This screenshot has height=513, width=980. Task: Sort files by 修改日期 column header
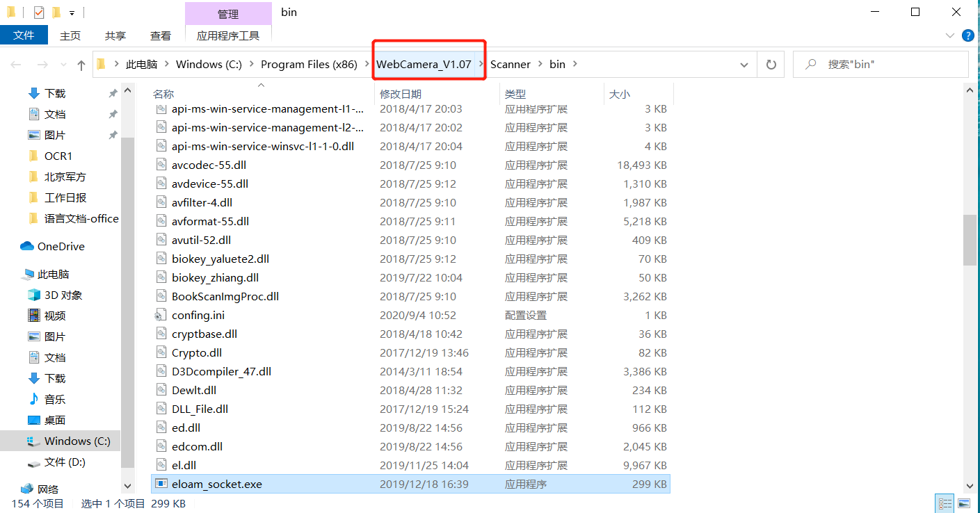401,94
